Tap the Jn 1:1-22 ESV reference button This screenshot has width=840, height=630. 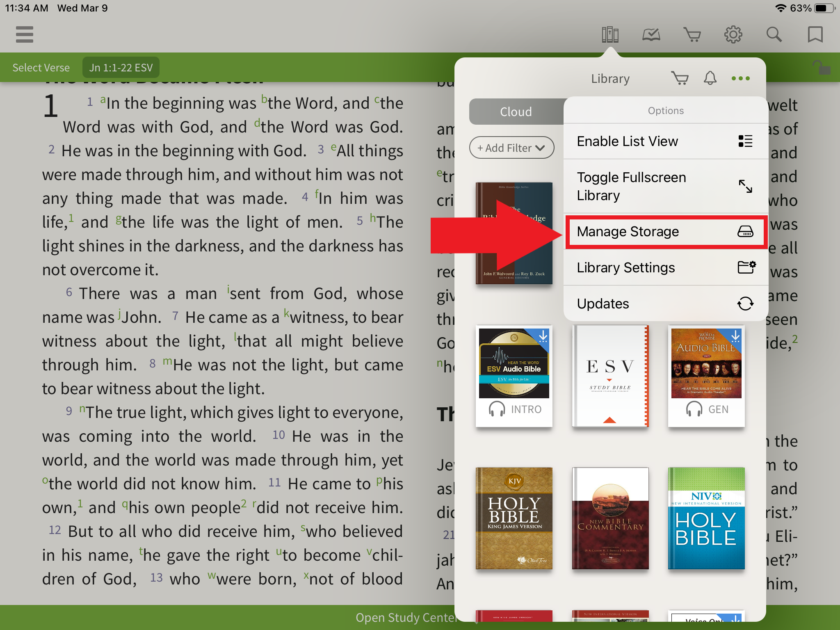121,68
